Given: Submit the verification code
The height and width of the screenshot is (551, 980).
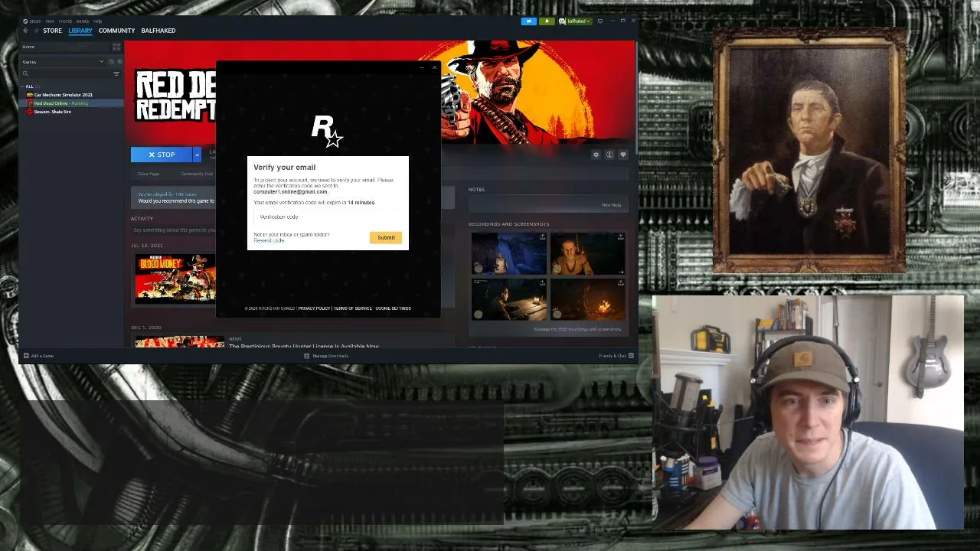Looking at the screenshot, I should [x=386, y=237].
